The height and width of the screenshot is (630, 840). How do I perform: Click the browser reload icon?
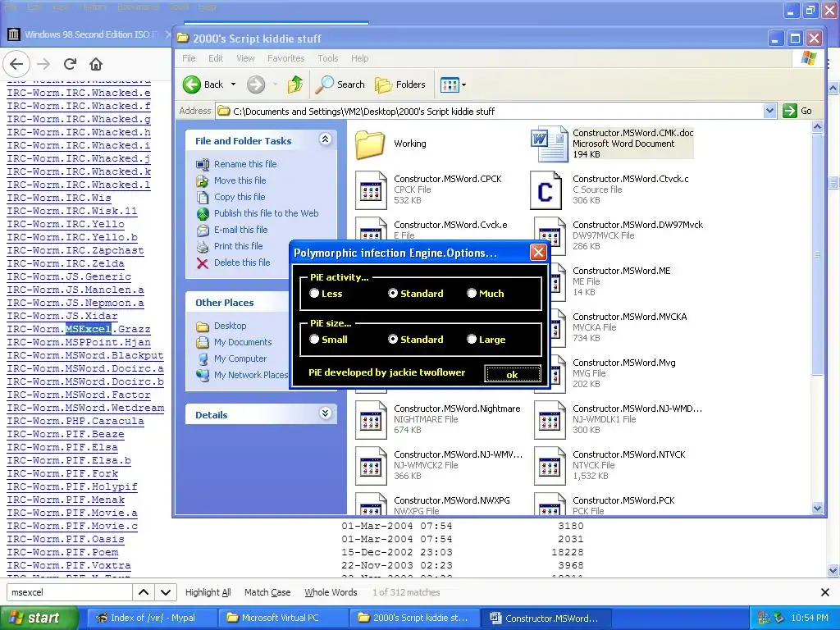click(x=70, y=64)
